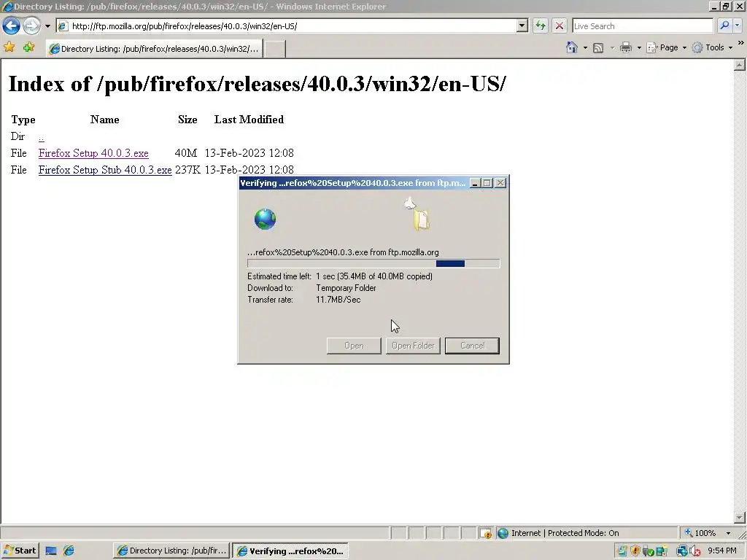Click the vertical scrollbar up arrow

coord(740,65)
